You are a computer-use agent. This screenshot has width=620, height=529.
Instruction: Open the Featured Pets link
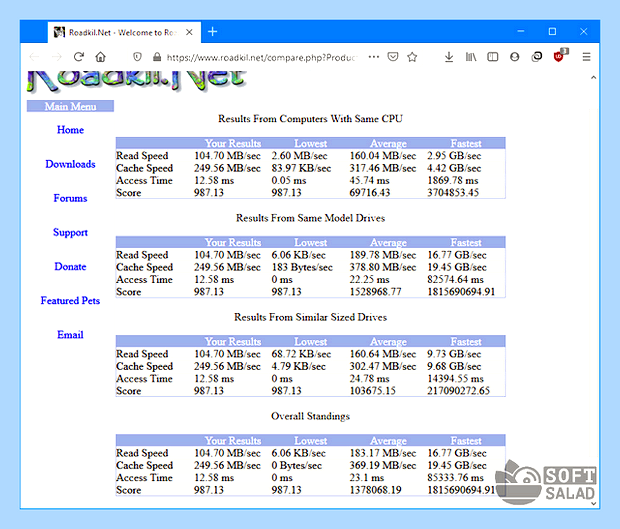click(70, 300)
